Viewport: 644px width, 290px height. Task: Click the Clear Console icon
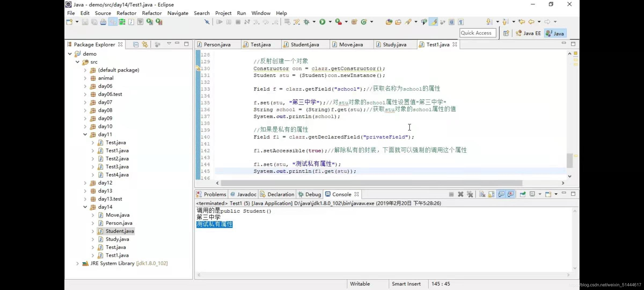[x=482, y=194]
